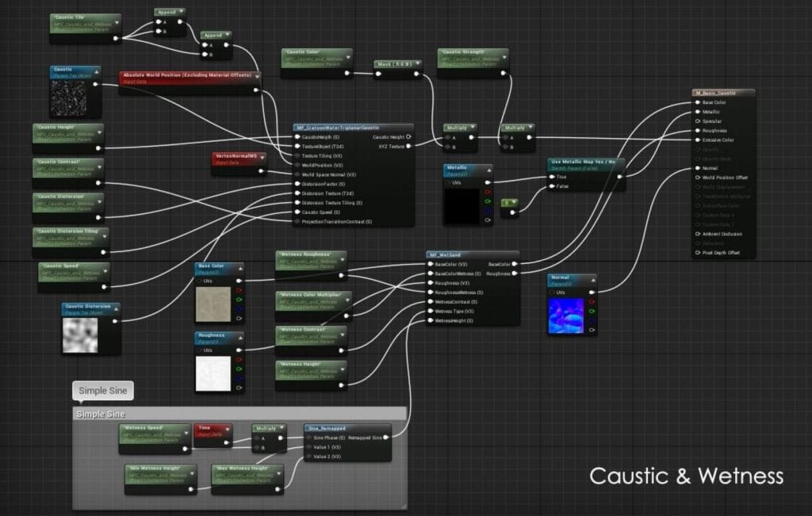
Task: Collapse the Roughness texture node arrow
Action: pyautogui.click(x=240, y=338)
